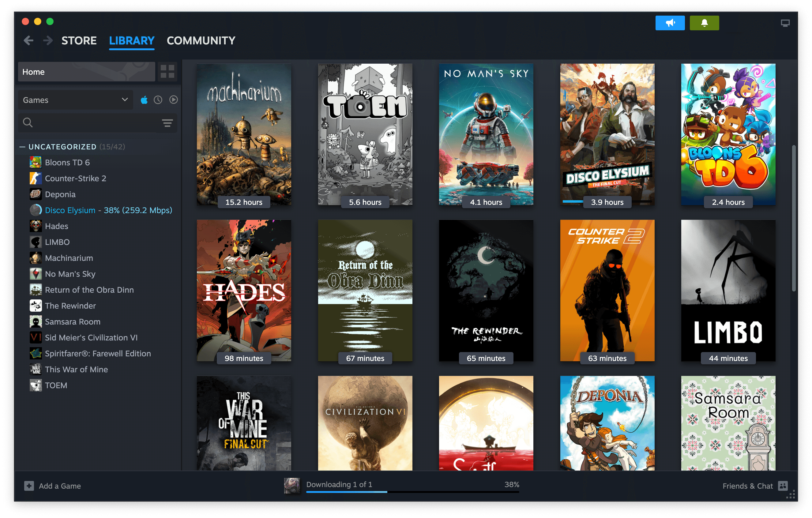The height and width of the screenshot is (518, 812).
Task: Open the Machinarium cover art
Action: pos(244,134)
